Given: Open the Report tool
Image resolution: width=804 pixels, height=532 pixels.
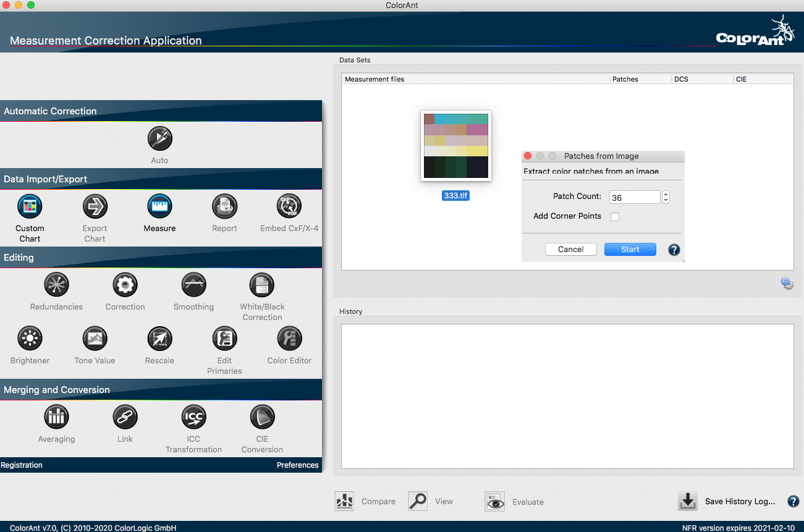Looking at the screenshot, I should pos(224,206).
